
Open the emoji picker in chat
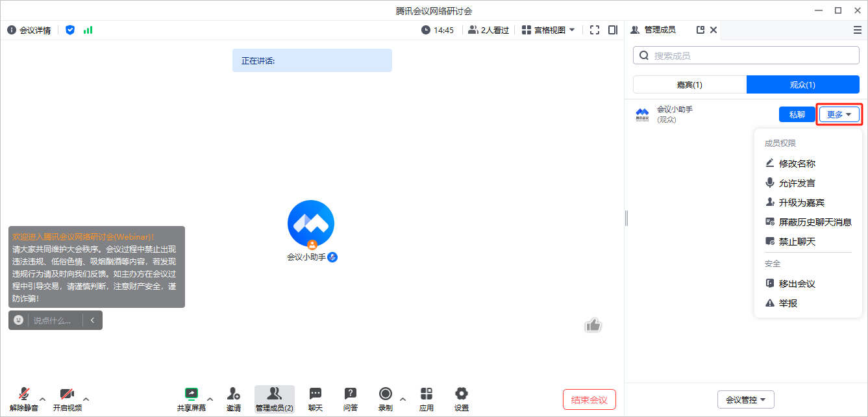[19, 320]
